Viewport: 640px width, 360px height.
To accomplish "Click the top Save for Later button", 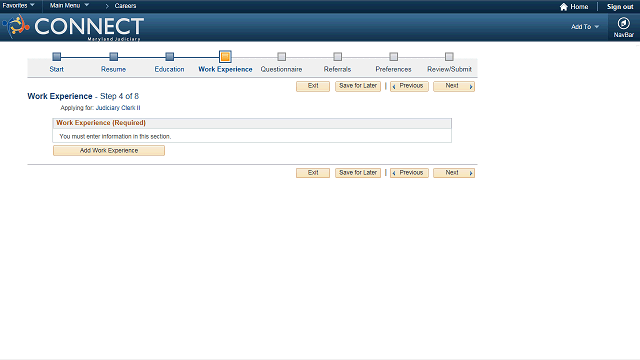I will pyautogui.click(x=358, y=86).
